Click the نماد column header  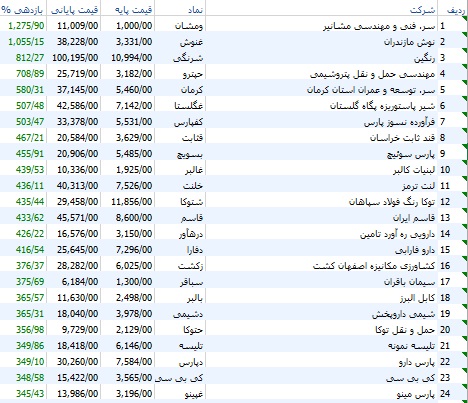tap(195, 10)
